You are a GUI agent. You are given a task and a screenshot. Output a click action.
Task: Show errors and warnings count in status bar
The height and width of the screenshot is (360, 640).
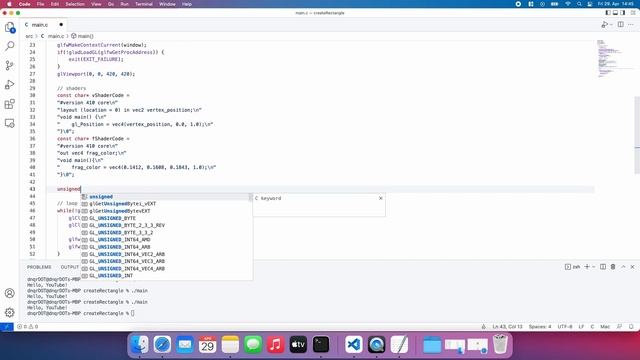(x=28, y=327)
